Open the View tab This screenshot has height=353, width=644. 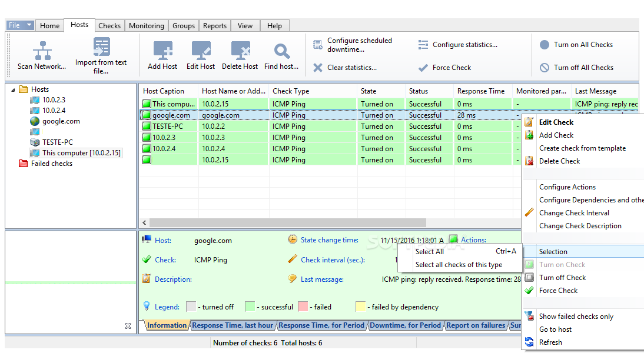coord(245,25)
